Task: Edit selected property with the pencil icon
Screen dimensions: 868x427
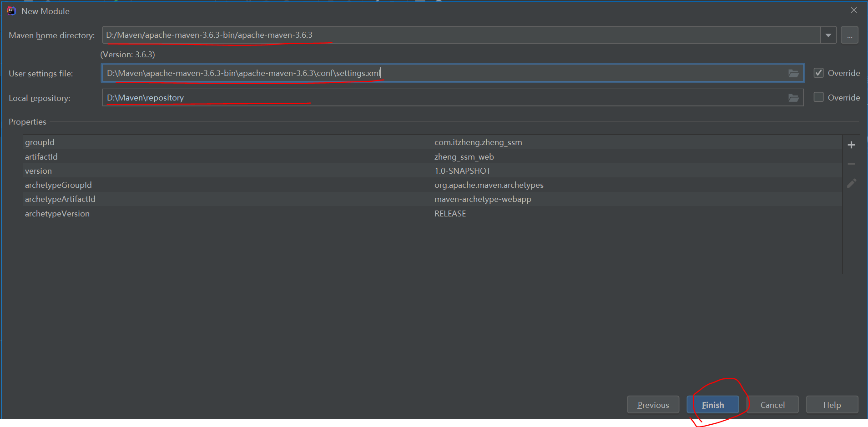Action: (852, 183)
